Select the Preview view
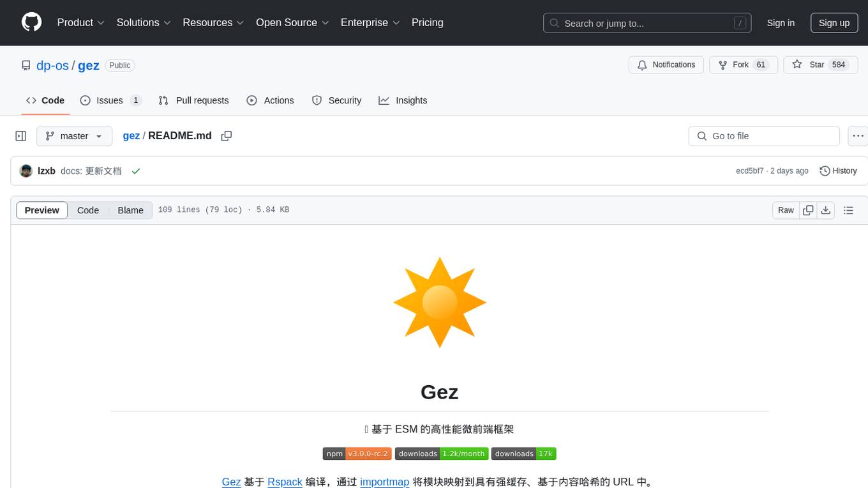The image size is (868, 488). 42,210
